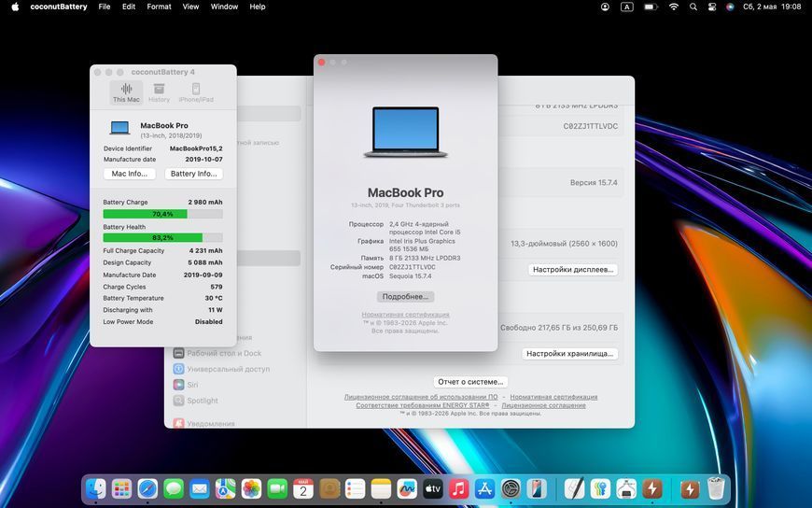Open Mail from the Dock

point(200,488)
